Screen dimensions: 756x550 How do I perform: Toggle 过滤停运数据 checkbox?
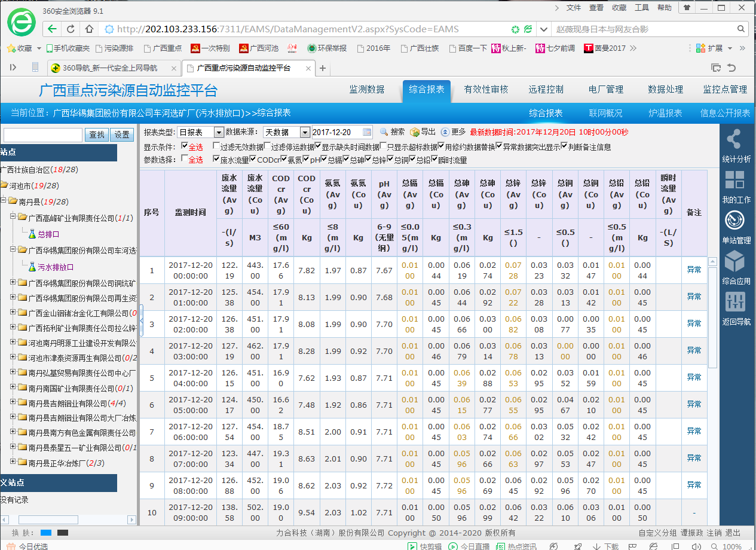(x=267, y=146)
